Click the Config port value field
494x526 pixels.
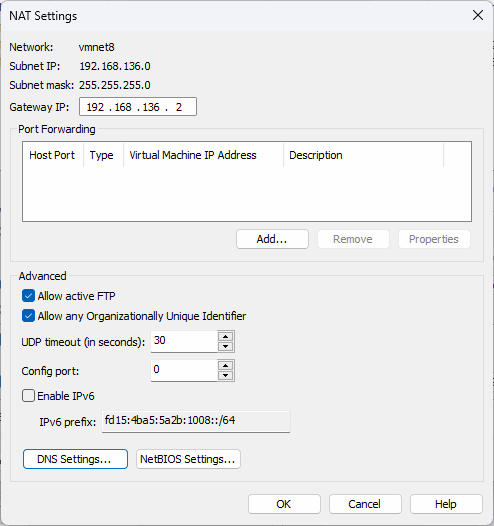(184, 370)
